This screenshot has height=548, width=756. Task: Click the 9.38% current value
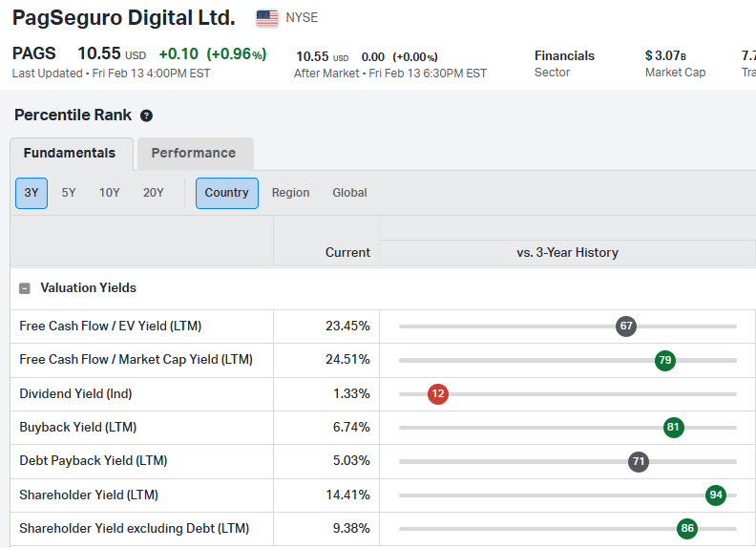pos(351,529)
